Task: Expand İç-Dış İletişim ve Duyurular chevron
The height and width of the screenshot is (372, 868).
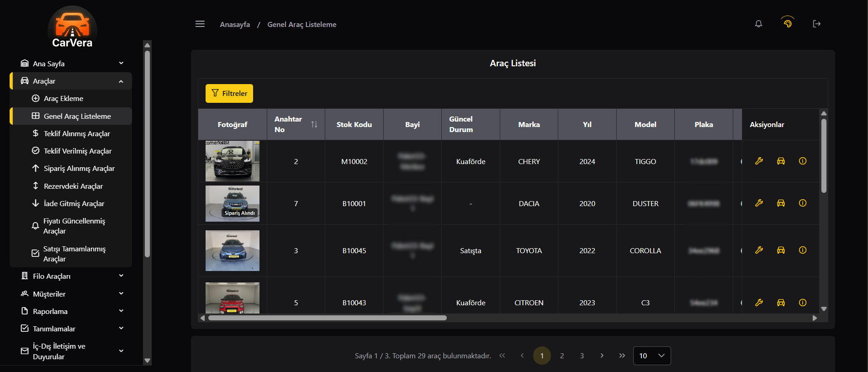Action: 121,351
